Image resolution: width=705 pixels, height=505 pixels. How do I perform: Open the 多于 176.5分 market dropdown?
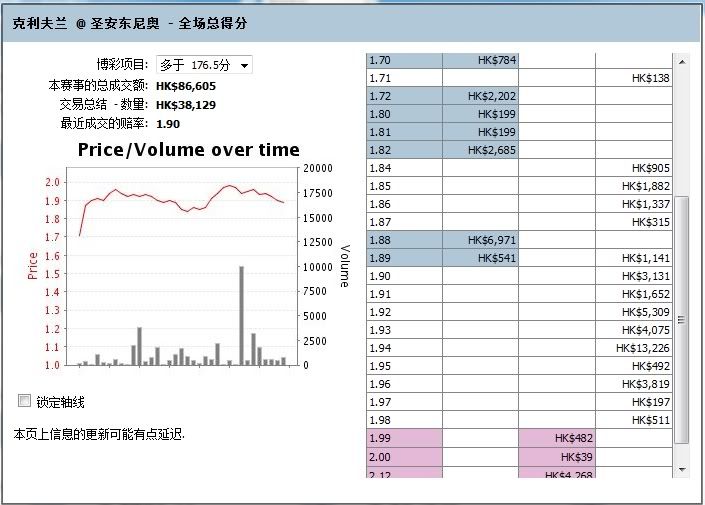[204, 65]
